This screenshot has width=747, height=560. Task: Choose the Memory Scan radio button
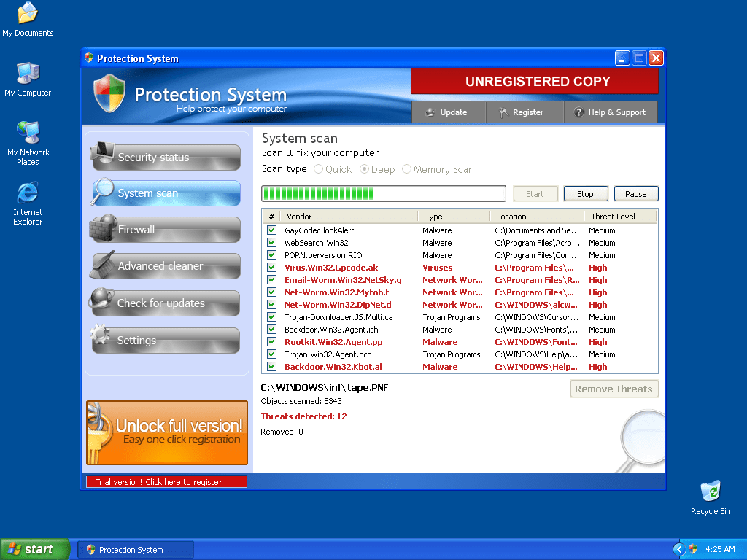point(406,169)
